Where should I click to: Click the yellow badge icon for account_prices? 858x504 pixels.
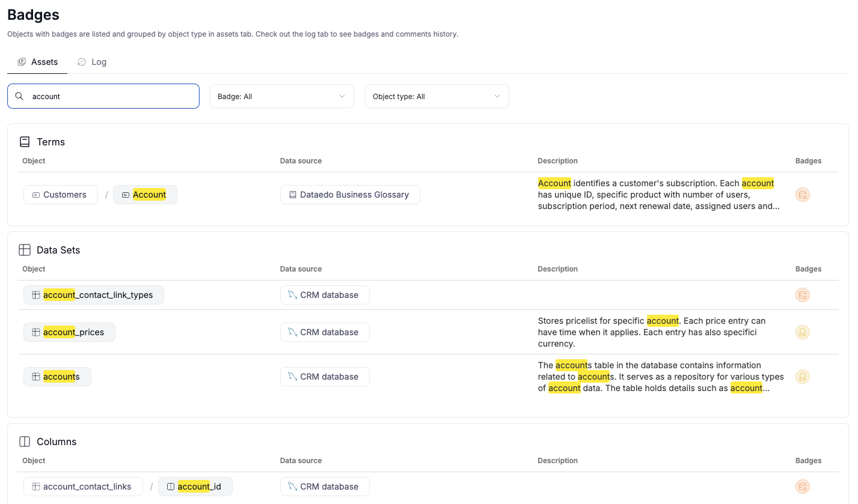tap(802, 332)
